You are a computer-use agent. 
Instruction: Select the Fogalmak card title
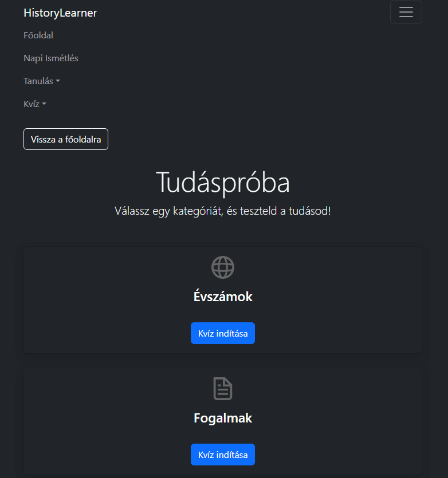pos(223,418)
